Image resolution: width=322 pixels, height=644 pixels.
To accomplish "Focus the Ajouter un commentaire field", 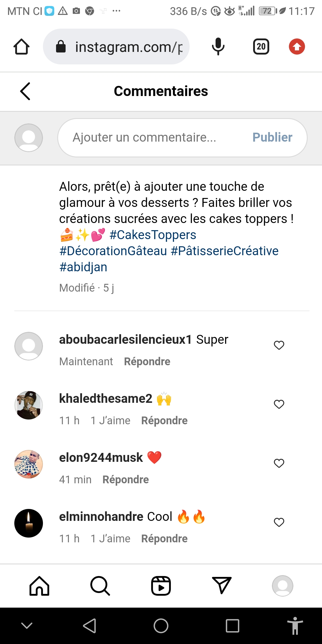I will pos(149,137).
